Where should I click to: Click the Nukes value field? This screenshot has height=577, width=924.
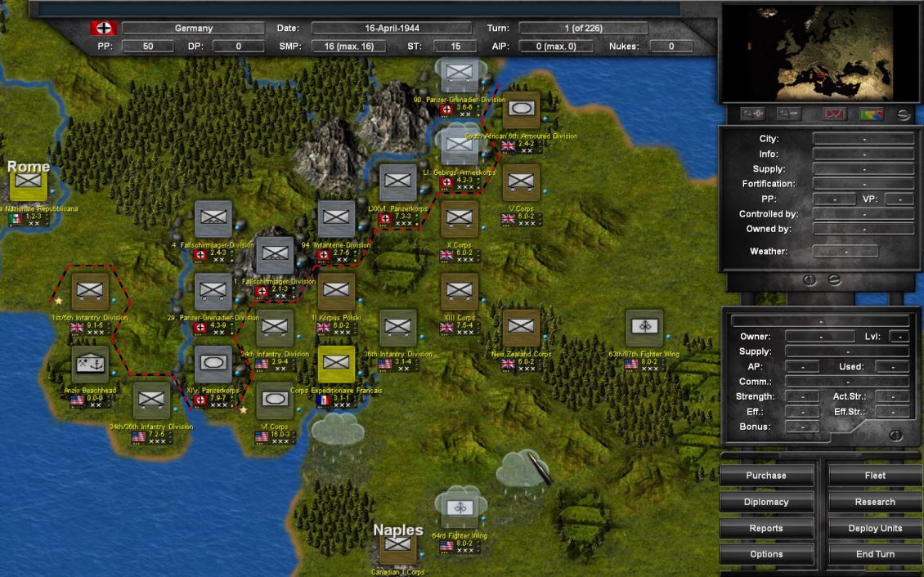671,46
